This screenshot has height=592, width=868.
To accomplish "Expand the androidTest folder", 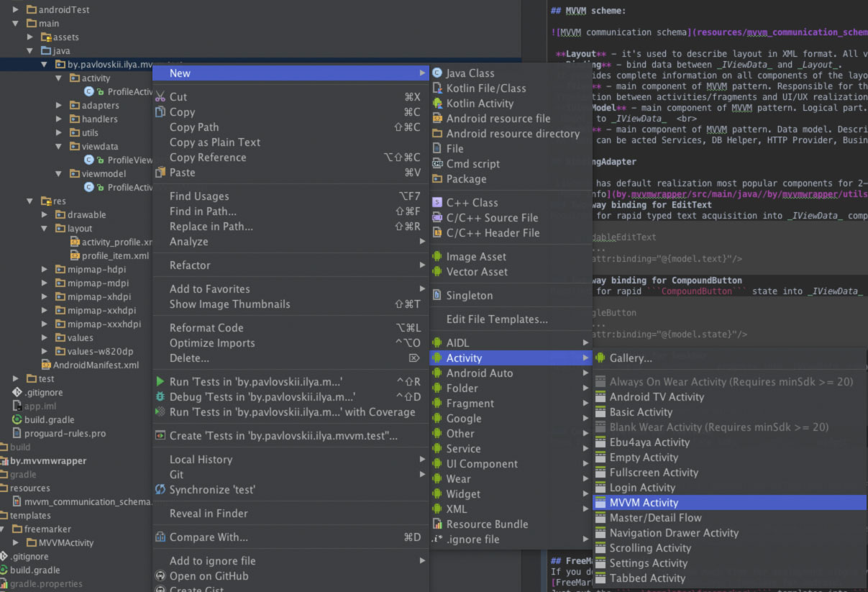I will click(x=17, y=10).
